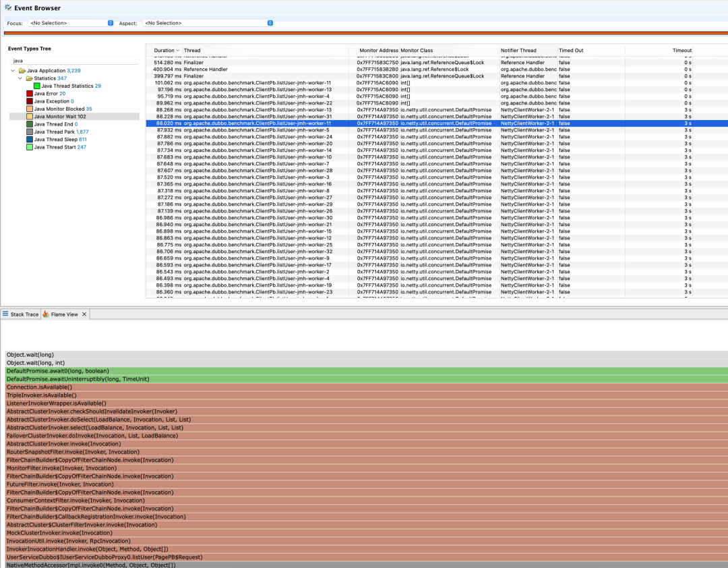Select Java Thread Statistics in the tree
728x568 pixels.
pos(71,86)
